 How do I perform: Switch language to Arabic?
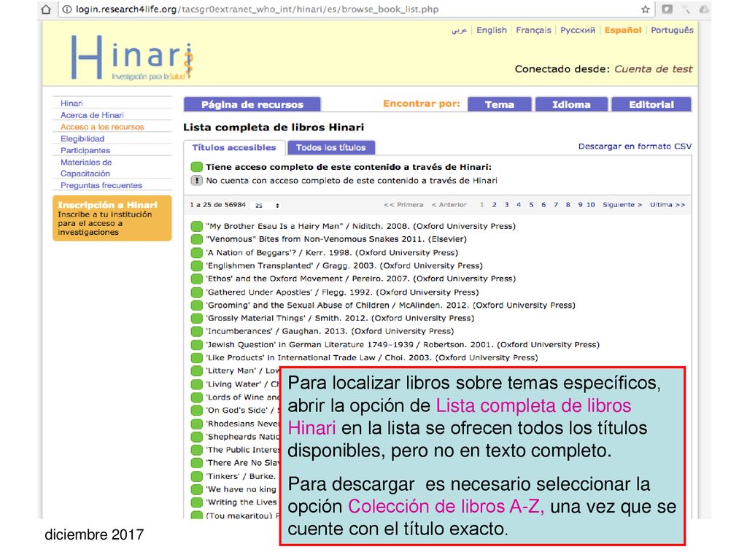coord(460,30)
